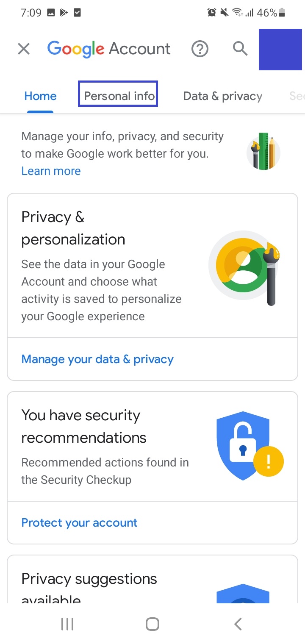
Task: Tap the Privacy & personalization illustration
Action: click(247, 268)
